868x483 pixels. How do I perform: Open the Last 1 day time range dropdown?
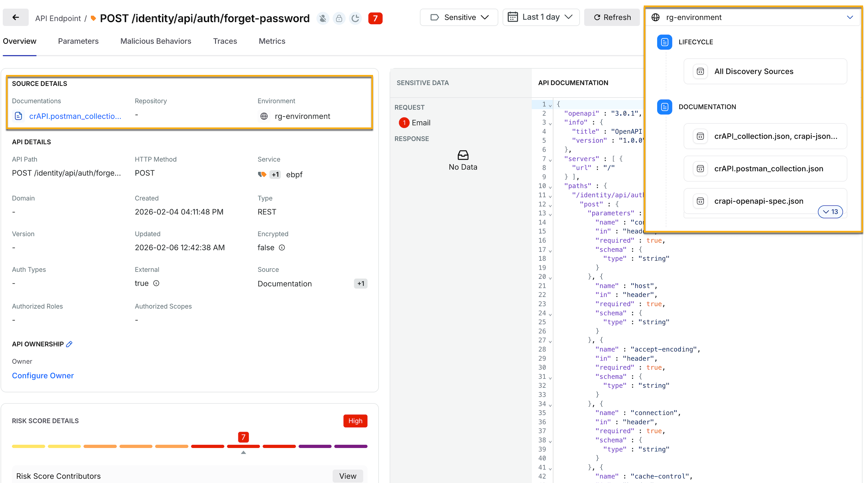(541, 17)
